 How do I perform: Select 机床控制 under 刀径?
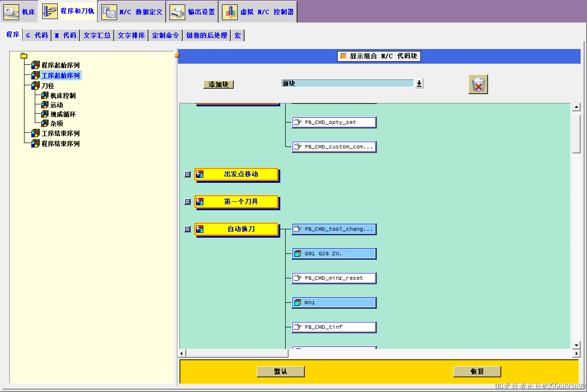pyautogui.click(x=63, y=96)
